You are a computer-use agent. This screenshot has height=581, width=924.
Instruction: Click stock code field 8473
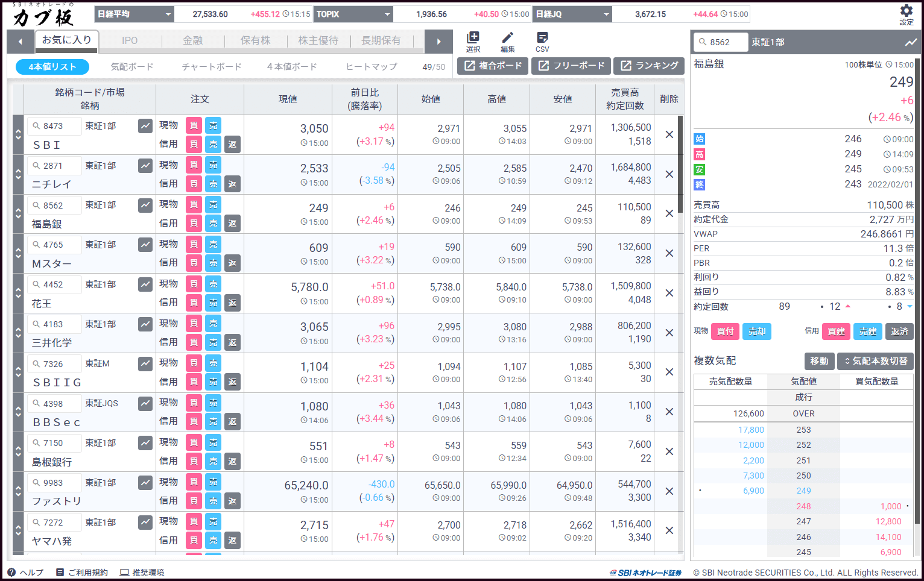[54, 126]
